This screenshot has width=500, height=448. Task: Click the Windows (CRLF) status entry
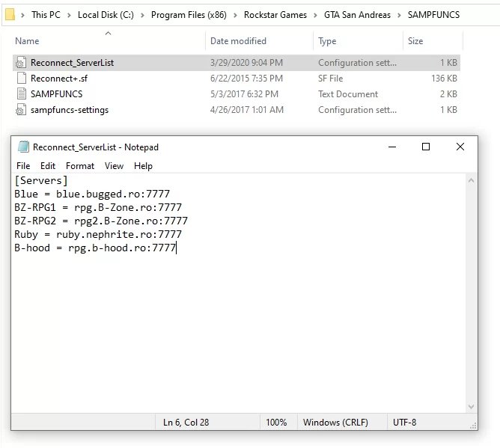tap(335, 423)
